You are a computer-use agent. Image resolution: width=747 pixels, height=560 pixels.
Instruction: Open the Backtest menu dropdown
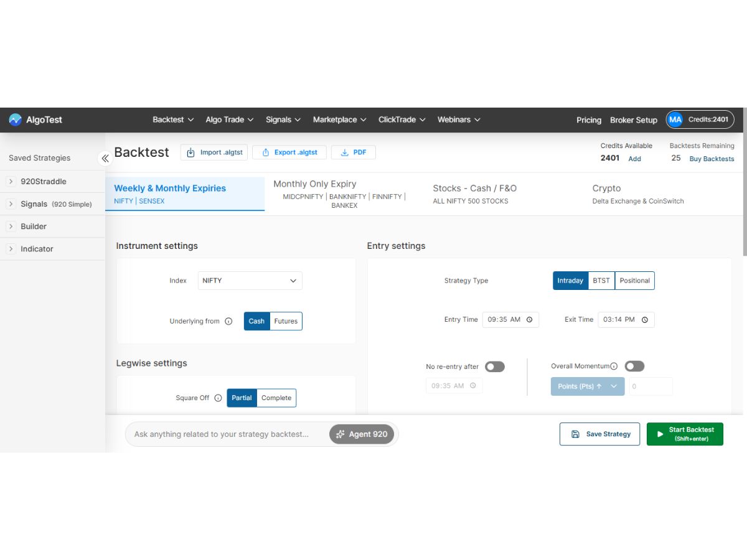(173, 119)
